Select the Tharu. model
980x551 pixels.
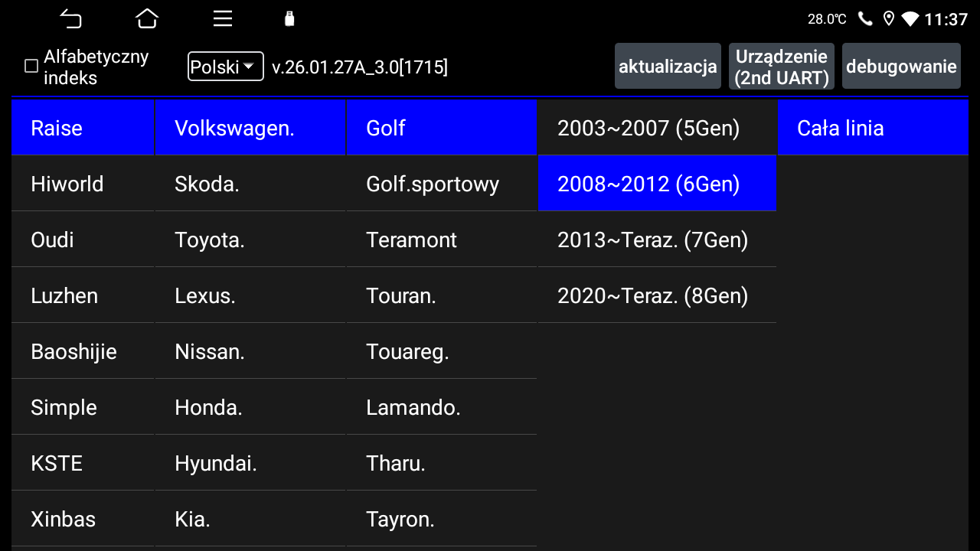[442, 463]
